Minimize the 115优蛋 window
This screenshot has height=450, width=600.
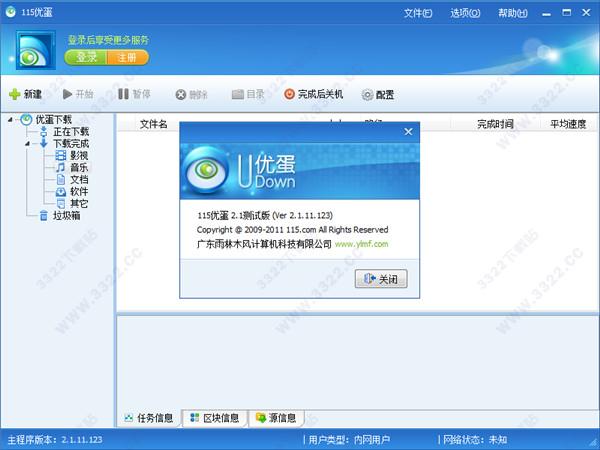coord(546,13)
